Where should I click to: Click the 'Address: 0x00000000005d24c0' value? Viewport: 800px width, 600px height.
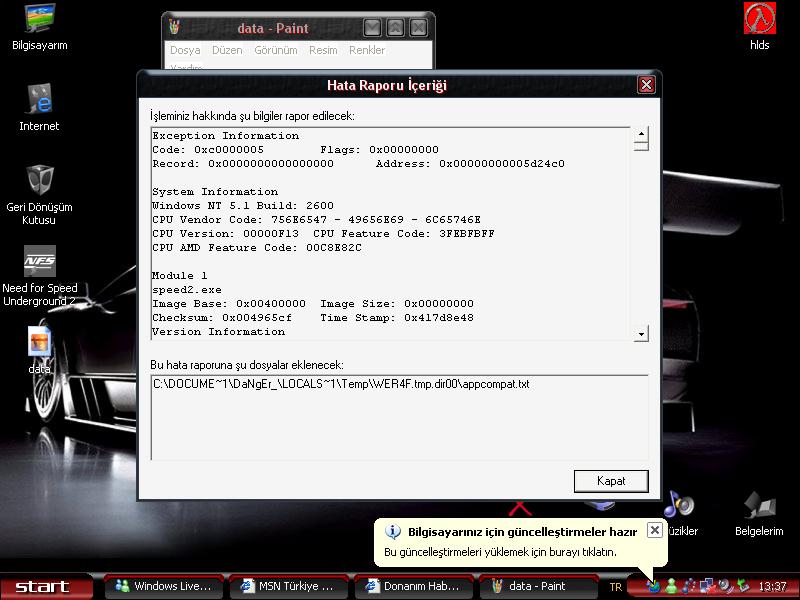[x=470, y=164]
